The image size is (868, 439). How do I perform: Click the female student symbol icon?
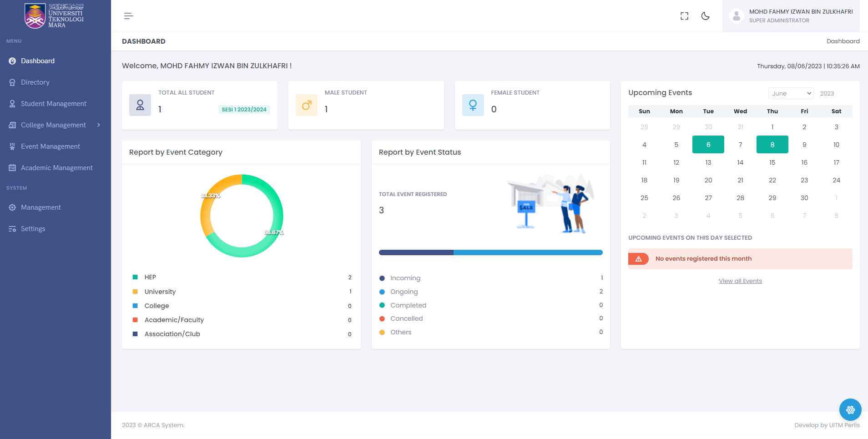pyautogui.click(x=473, y=105)
